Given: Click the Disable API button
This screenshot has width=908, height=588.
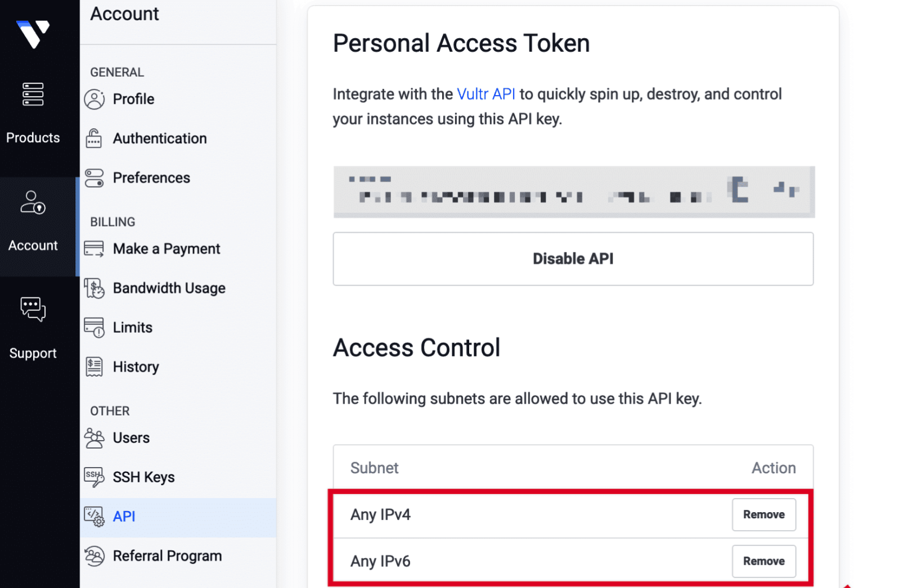Looking at the screenshot, I should click(573, 259).
